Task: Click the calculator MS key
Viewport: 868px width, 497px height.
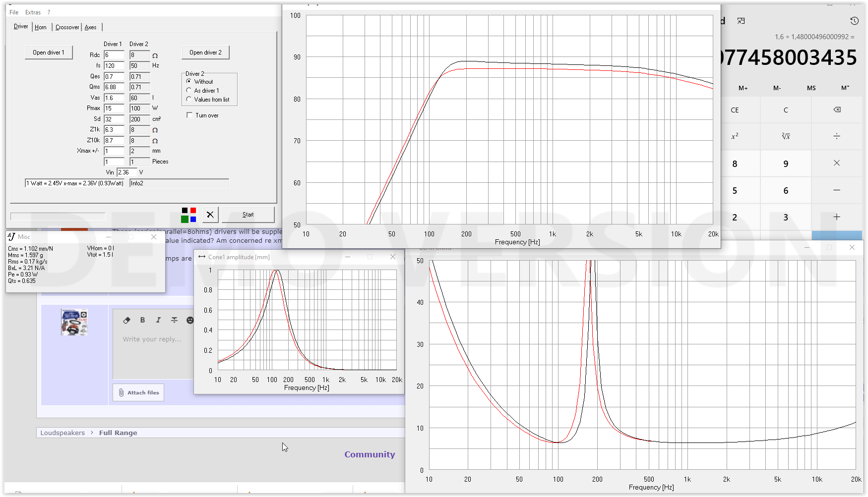Action: (811, 88)
